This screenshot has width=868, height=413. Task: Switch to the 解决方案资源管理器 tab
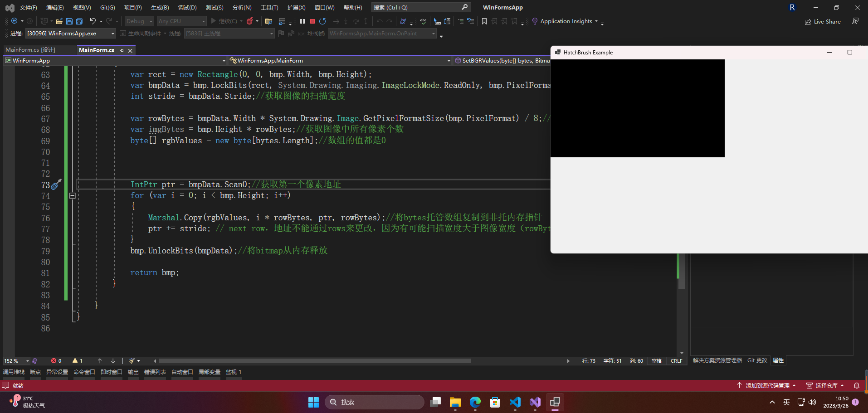tap(717, 360)
